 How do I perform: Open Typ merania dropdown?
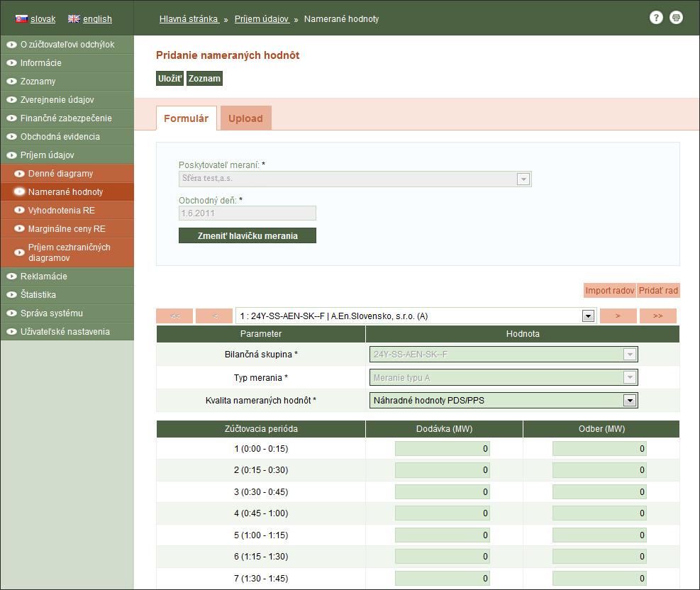[x=504, y=377]
